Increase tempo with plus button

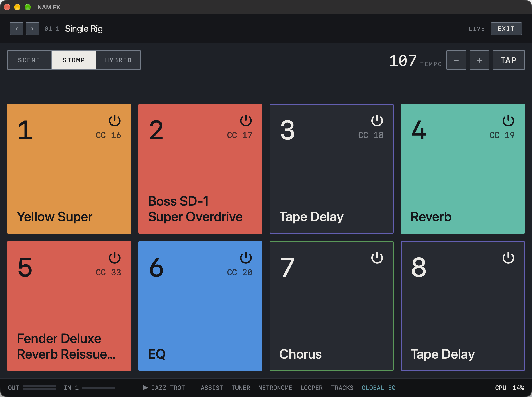[479, 60]
